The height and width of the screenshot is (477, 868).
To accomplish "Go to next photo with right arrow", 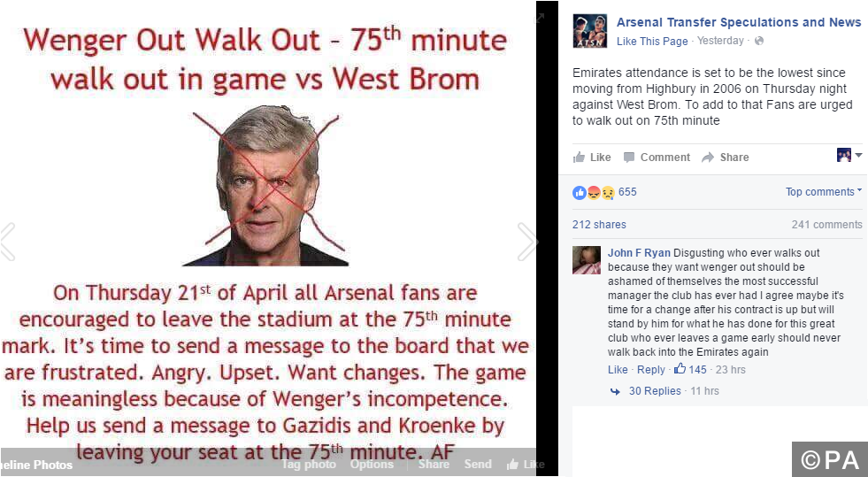I will (x=527, y=242).
